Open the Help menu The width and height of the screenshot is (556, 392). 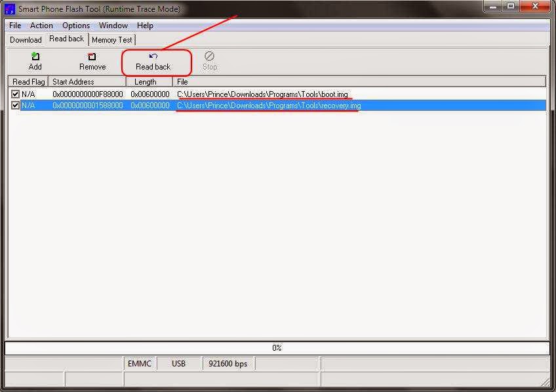pos(145,26)
